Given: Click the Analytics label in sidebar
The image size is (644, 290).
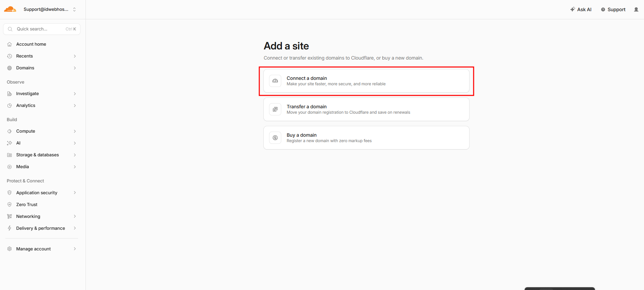Looking at the screenshot, I should click(26, 106).
